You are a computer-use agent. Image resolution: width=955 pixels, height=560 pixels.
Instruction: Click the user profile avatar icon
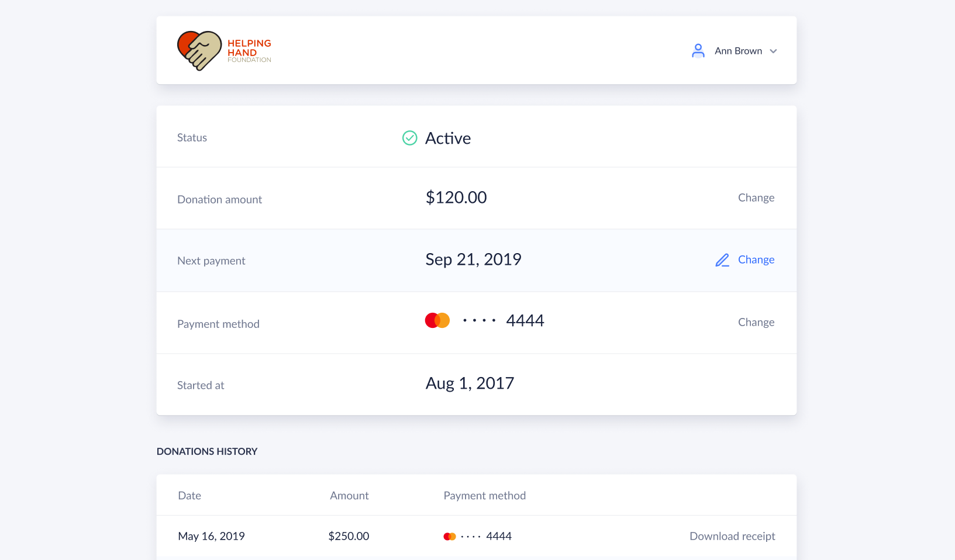[698, 51]
